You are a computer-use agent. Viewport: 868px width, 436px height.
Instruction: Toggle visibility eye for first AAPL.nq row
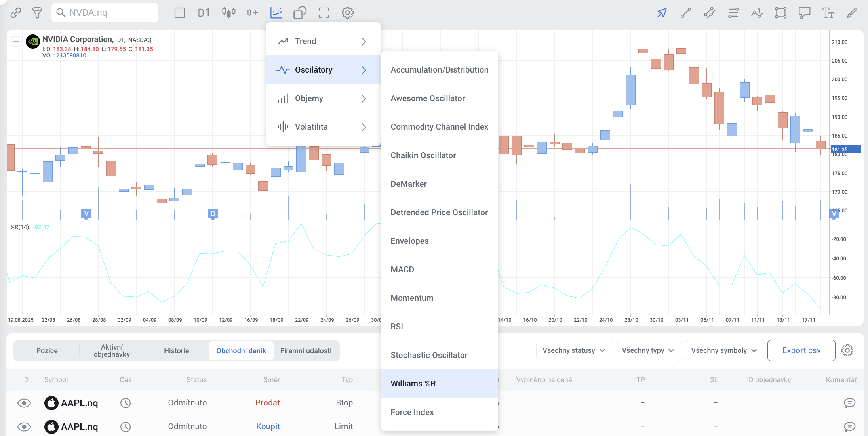pos(24,403)
